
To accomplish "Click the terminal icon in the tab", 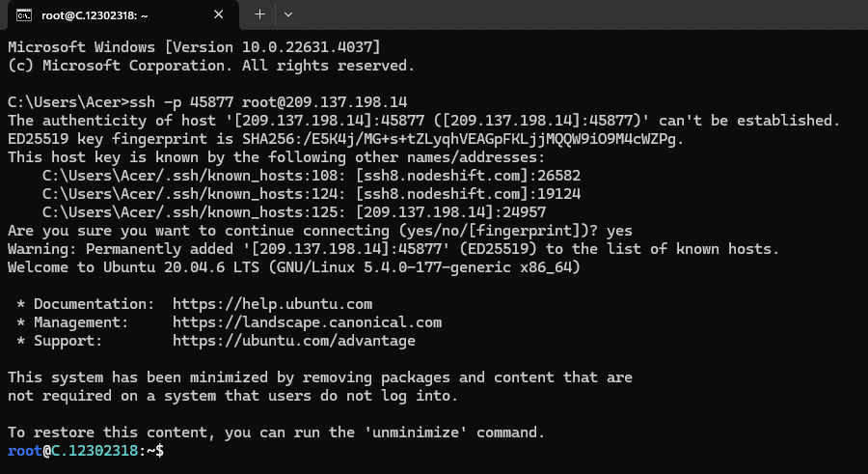I will (24, 15).
